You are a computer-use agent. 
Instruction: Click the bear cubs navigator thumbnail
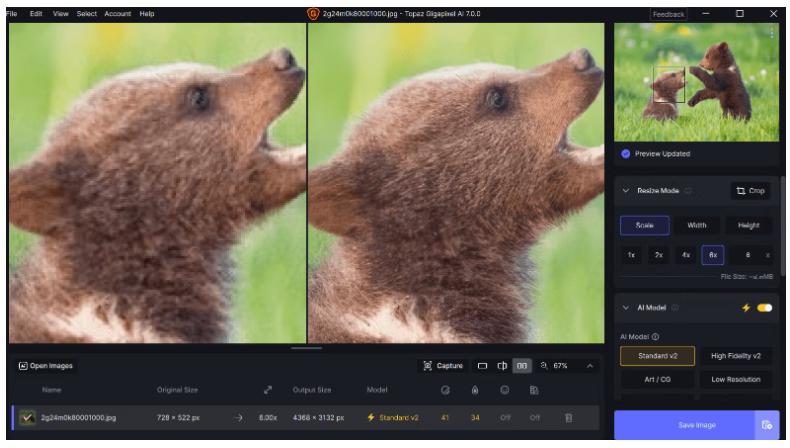coord(696,82)
